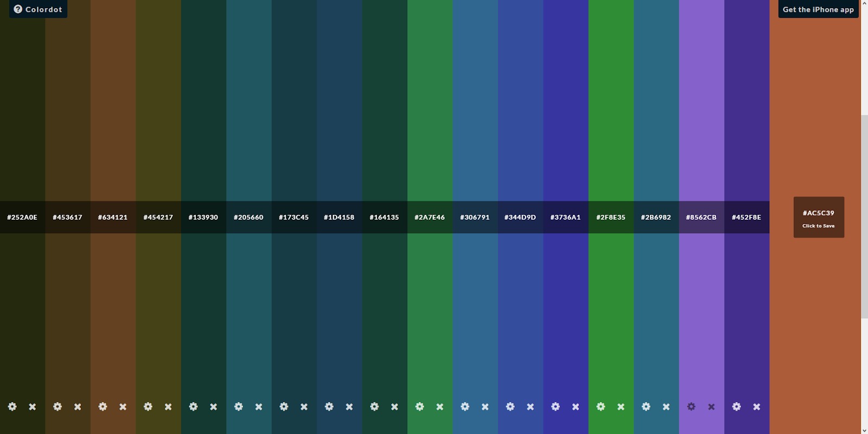Select the #173C45 hex code label
Image resolution: width=868 pixels, height=434 pixels.
tap(293, 217)
